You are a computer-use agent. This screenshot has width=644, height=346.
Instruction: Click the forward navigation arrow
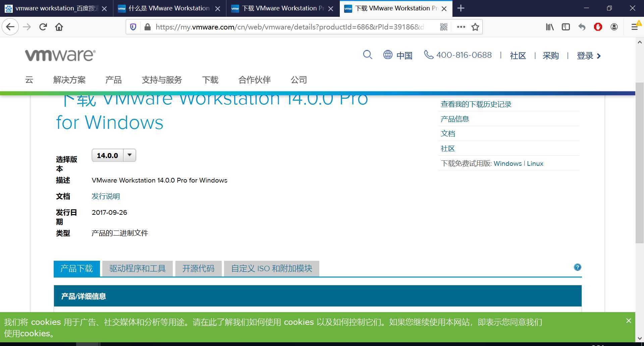[x=27, y=27]
